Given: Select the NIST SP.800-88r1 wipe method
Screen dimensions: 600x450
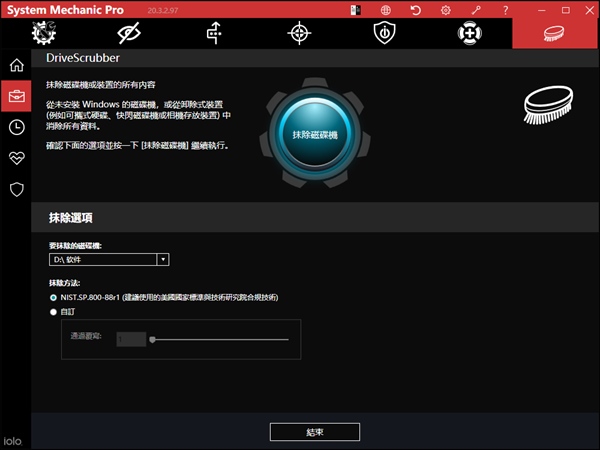Looking at the screenshot, I should [164, 297].
